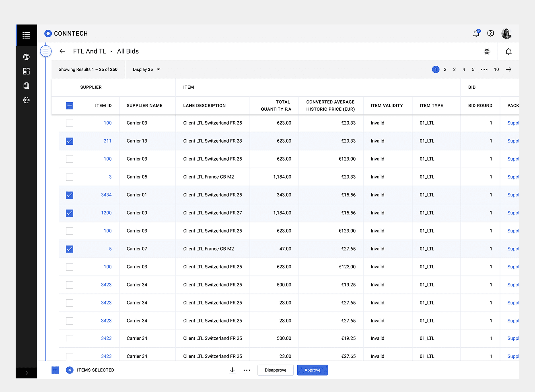This screenshot has width=535, height=392.
Task: Open the notifications bell with badge
Action: [476, 33]
